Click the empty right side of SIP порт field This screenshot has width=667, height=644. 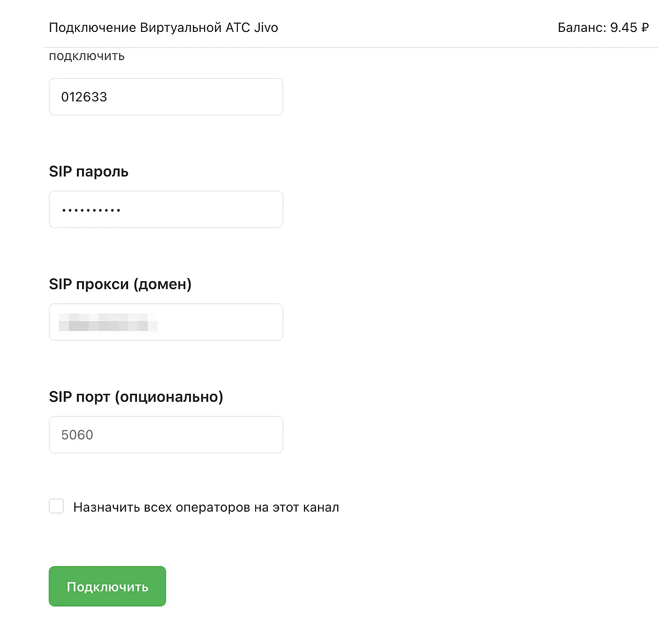click(235, 435)
